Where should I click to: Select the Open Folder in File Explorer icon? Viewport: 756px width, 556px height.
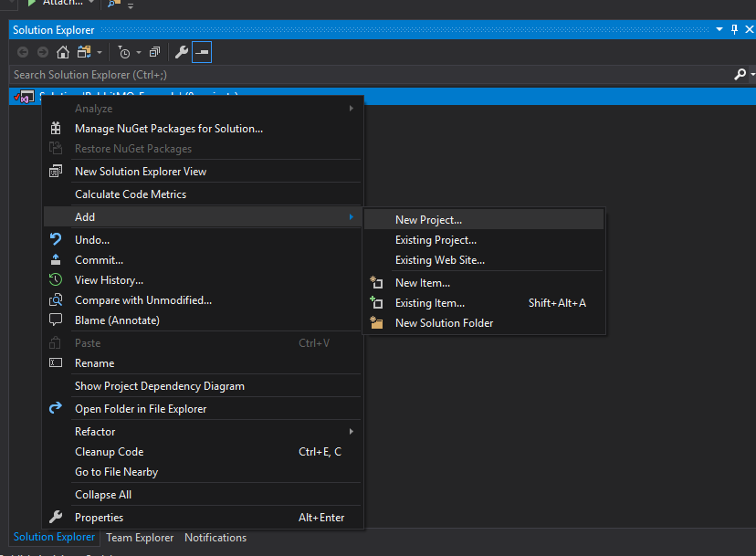pyautogui.click(x=56, y=409)
